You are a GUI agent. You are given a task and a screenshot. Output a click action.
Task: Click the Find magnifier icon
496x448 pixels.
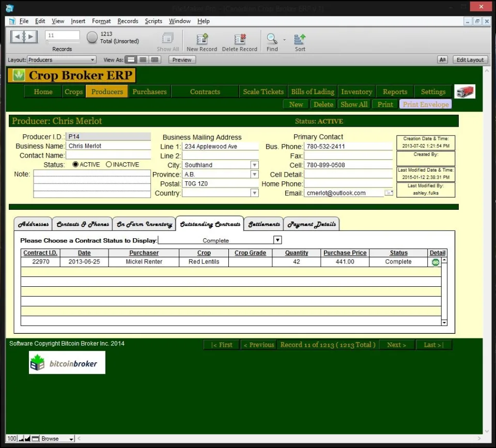click(272, 39)
